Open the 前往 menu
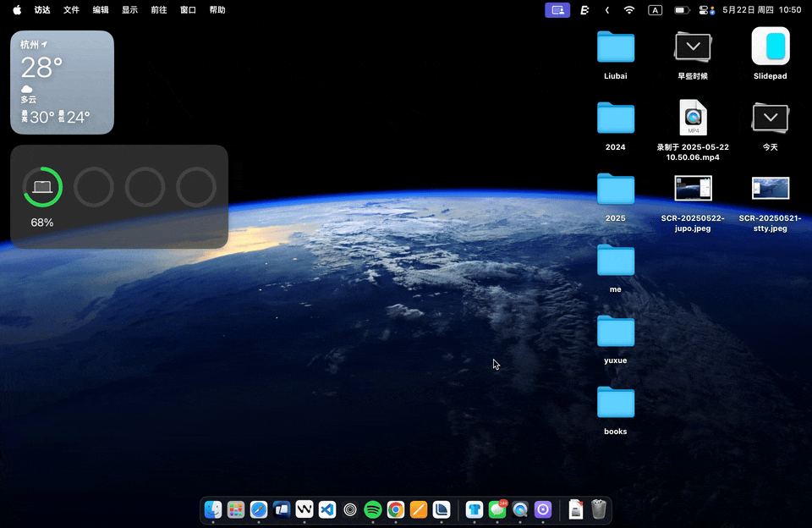This screenshot has height=528, width=812. point(158,10)
